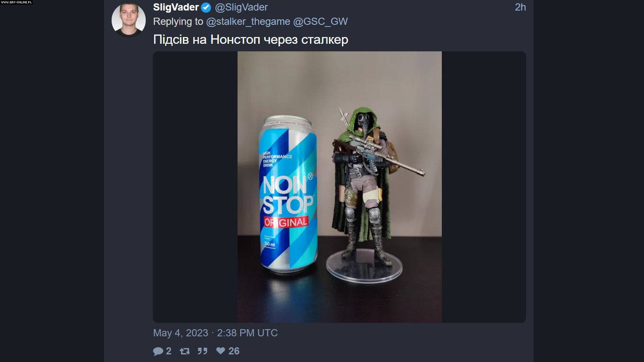Open the @GSC_GW mention
644x362 pixels.
pos(321,21)
